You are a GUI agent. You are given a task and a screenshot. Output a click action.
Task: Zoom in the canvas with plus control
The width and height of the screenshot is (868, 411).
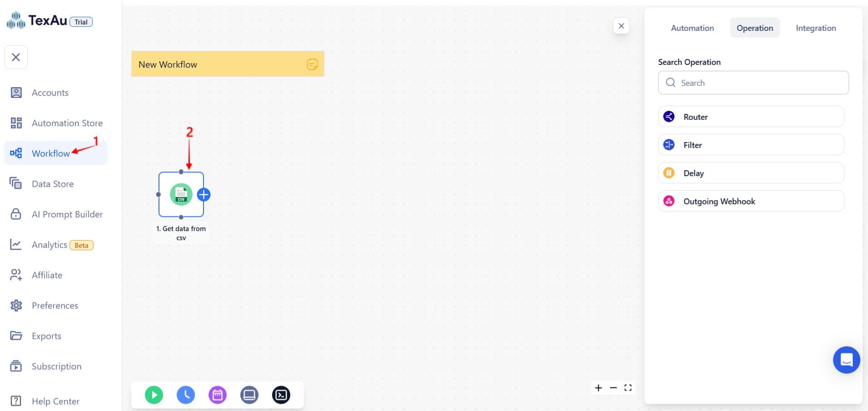[x=599, y=388]
